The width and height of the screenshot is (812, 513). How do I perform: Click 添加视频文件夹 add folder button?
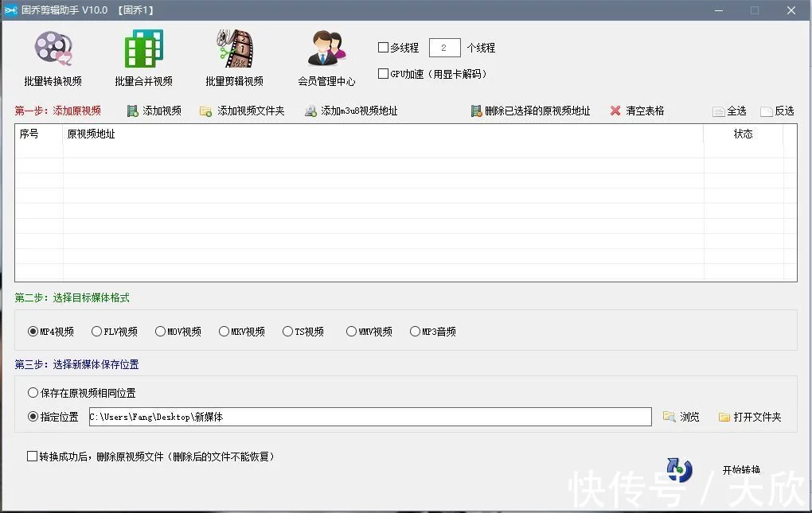pos(242,111)
